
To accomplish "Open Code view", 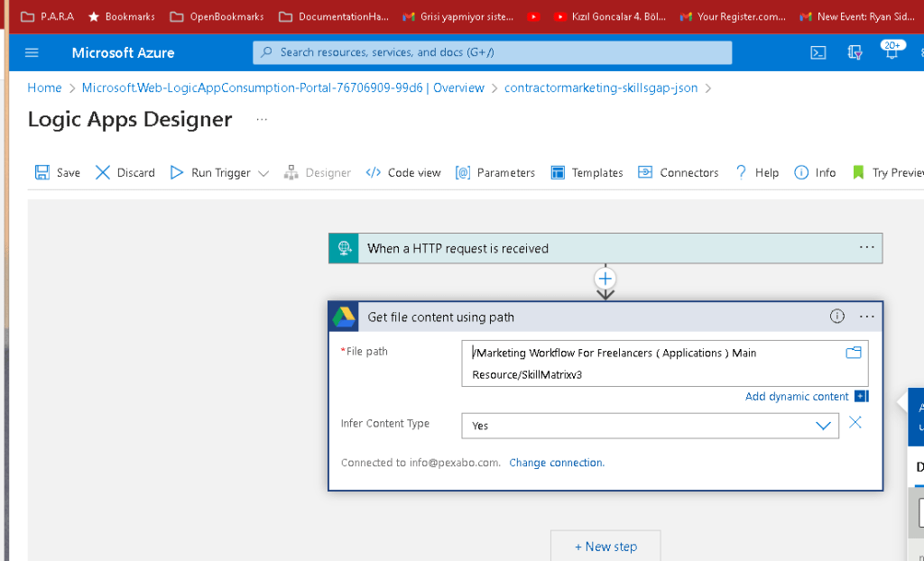I will (403, 172).
